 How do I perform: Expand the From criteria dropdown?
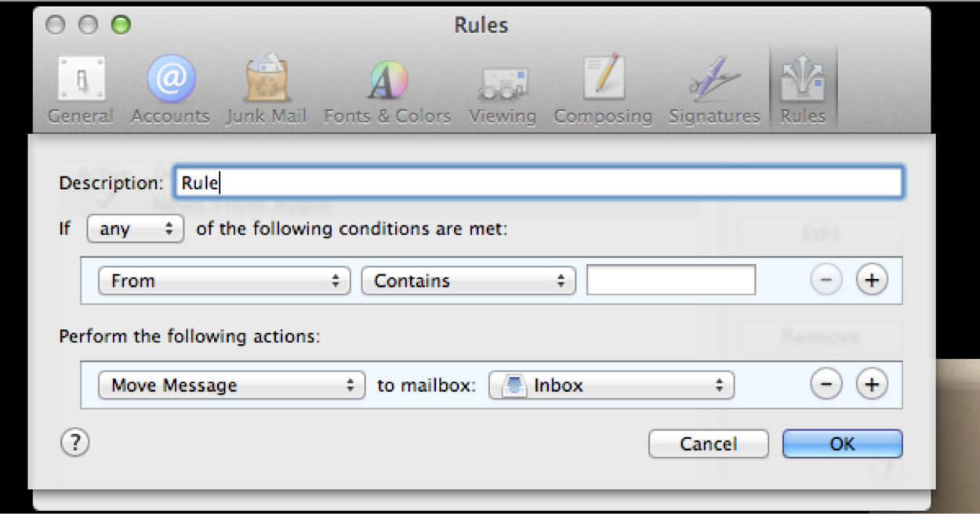[x=223, y=281]
